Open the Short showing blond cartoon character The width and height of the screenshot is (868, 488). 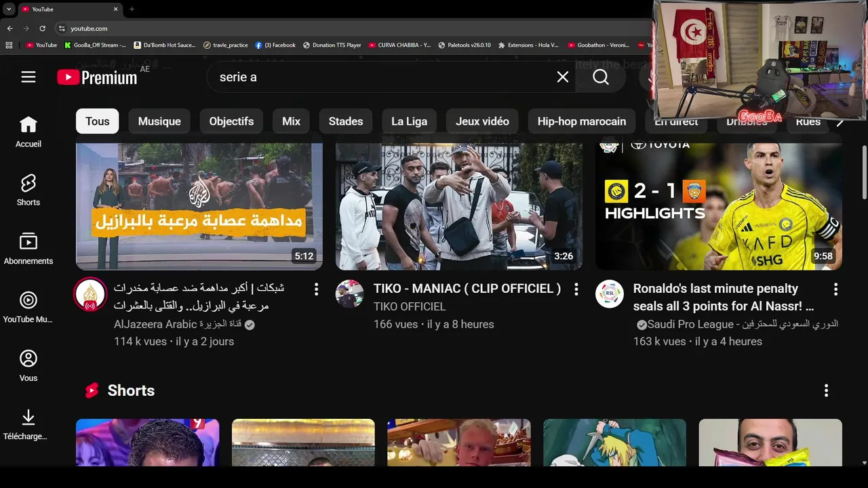click(614, 442)
